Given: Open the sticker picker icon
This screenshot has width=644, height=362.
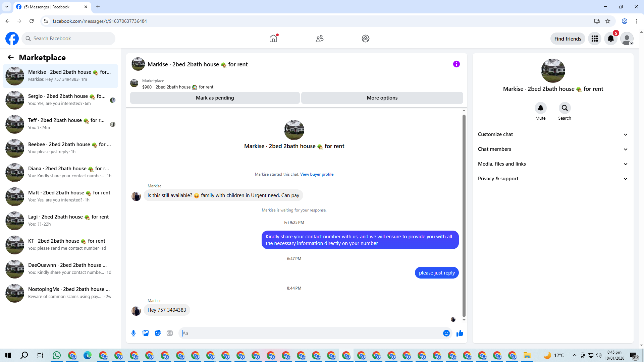Looking at the screenshot, I should (158, 333).
